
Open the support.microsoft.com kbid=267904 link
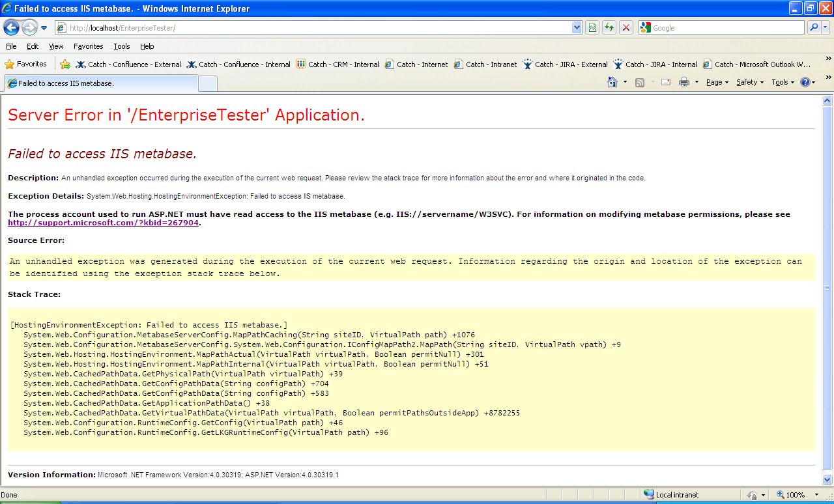tap(103, 223)
